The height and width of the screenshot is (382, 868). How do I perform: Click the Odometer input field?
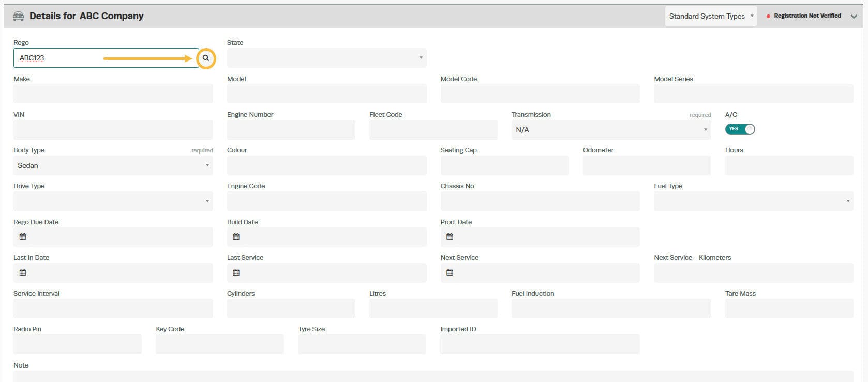647,165
